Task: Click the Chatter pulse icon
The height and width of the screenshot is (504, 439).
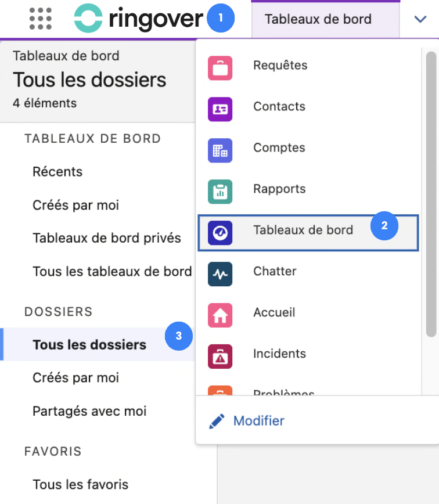Action: 220,274
